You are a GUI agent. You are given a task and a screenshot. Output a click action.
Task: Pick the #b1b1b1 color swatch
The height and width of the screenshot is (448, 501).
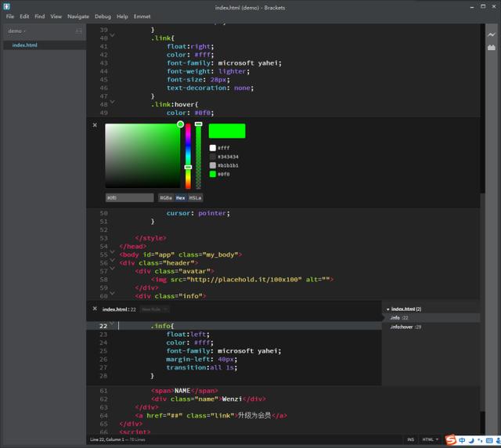[213, 165]
